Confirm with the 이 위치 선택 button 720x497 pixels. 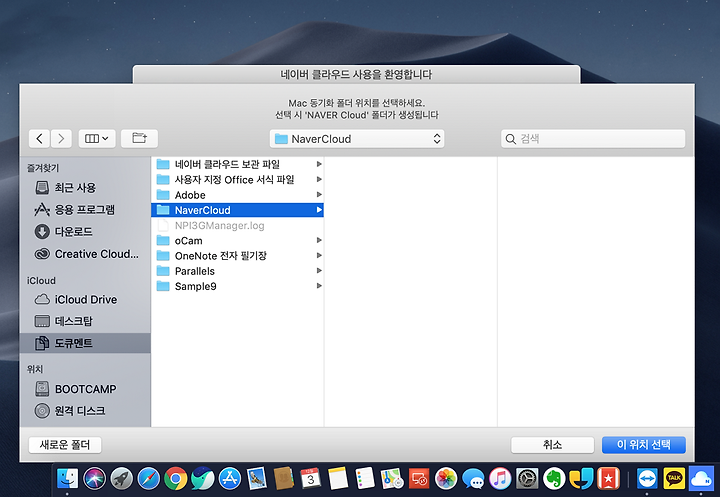(x=644, y=445)
